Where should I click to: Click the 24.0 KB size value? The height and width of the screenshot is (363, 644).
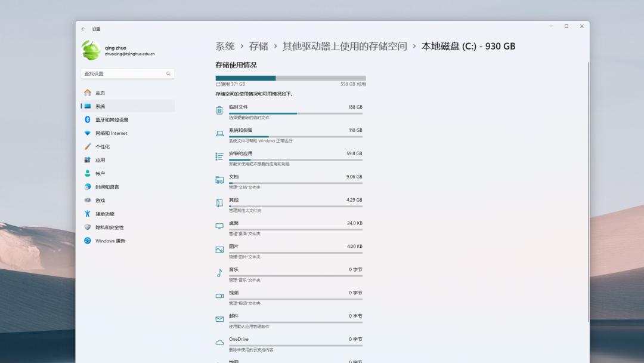point(354,223)
